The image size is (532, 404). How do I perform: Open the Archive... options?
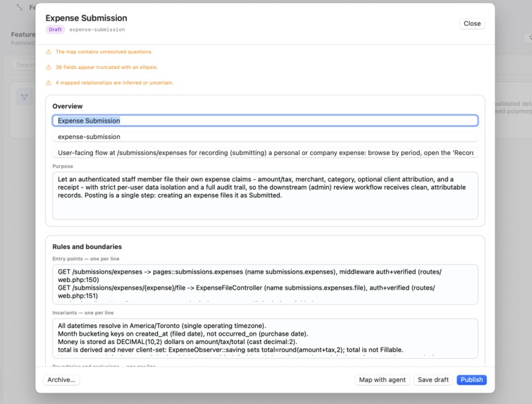[x=61, y=379]
